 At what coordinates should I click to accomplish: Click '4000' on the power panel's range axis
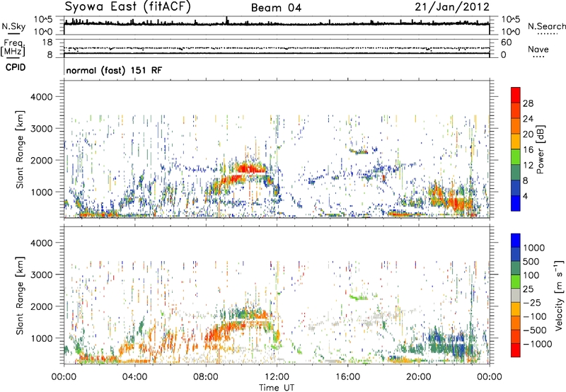[41, 97]
